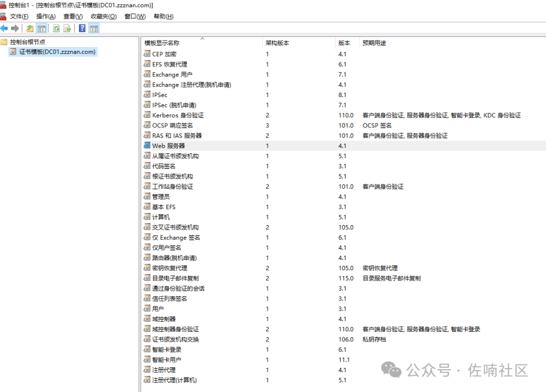This screenshot has width=546, height=392.
Task: Click the Refresh toolbar icon
Action: [57, 28]
